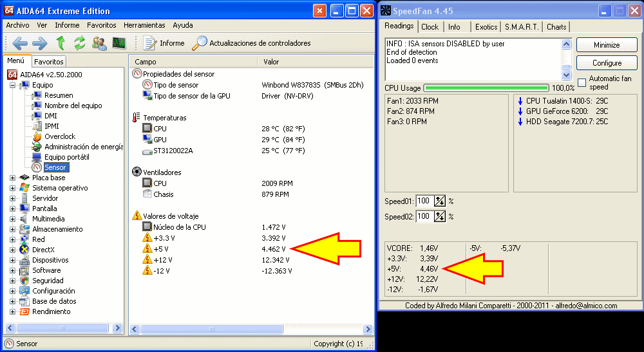
Task: Click the SpeedFan log scroll up arrow
Action: (566, 44)
